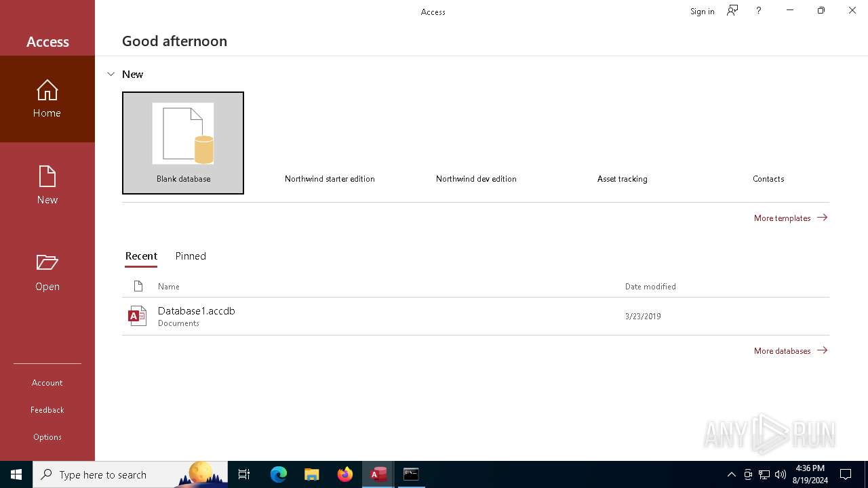Restore down the Access window
The image size is (868, 488).
(x=821, y=11)
